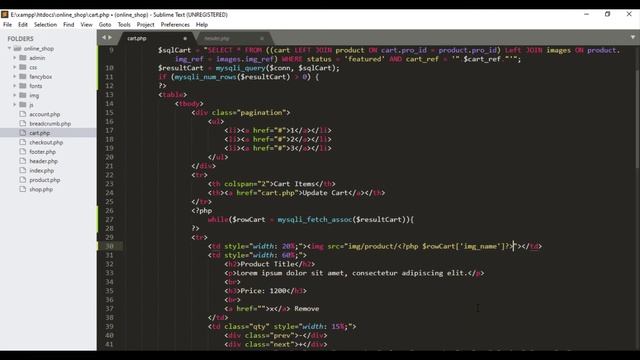Click line number 30 in gutter
The height and width of the screenshot is (360, 640).
point(109,246)
